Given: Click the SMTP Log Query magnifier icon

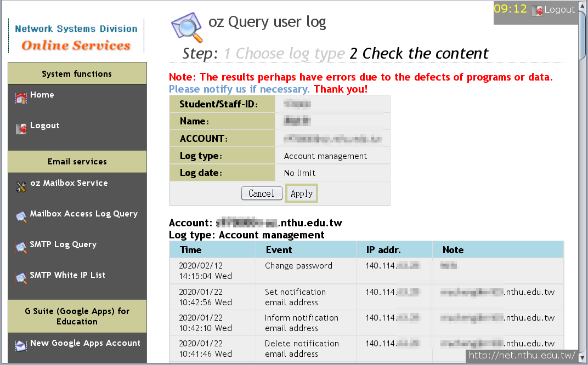Looking at the screenshot, I should (x=21, y=248).
